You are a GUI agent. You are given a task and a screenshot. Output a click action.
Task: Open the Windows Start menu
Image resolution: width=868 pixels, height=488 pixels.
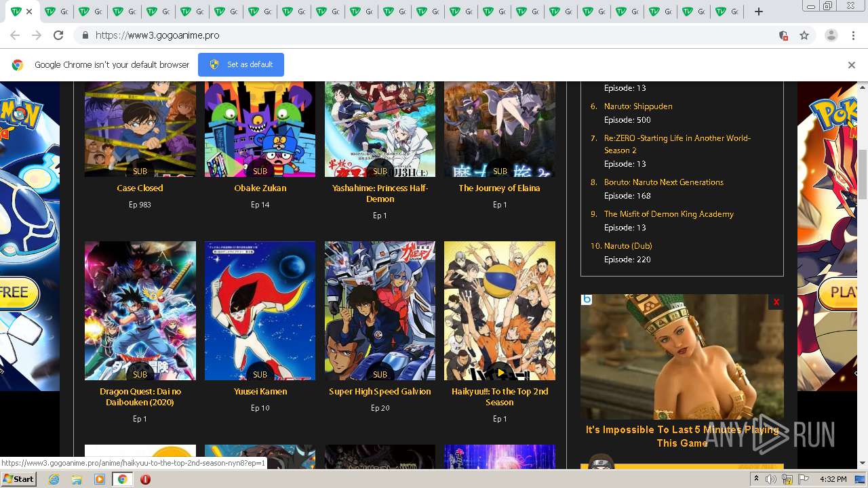pyautogui.click(x=18, y=479)
